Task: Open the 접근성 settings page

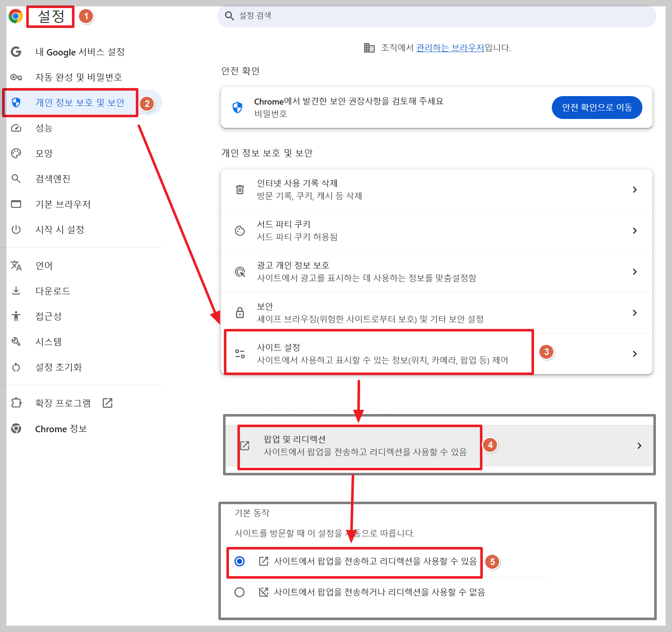Action: (x=49, y=316)
